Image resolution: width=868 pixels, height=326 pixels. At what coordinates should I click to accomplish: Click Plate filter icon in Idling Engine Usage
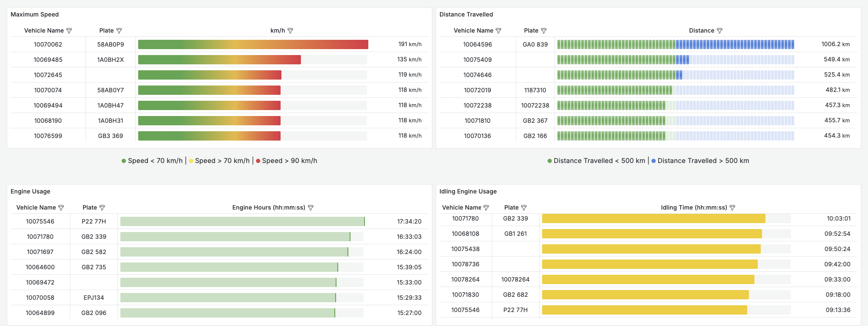(x=524, y=208)
